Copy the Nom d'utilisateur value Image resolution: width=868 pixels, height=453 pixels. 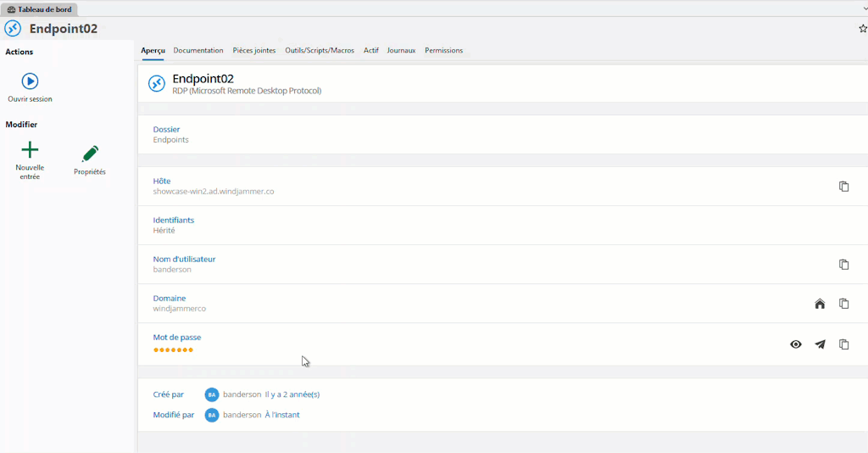(x=843, y=265)
